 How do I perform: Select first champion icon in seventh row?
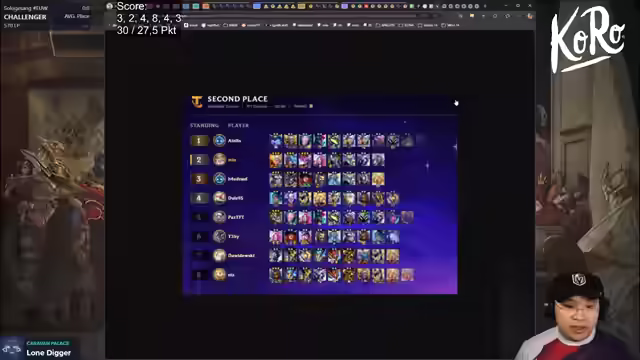pos(276,256)
